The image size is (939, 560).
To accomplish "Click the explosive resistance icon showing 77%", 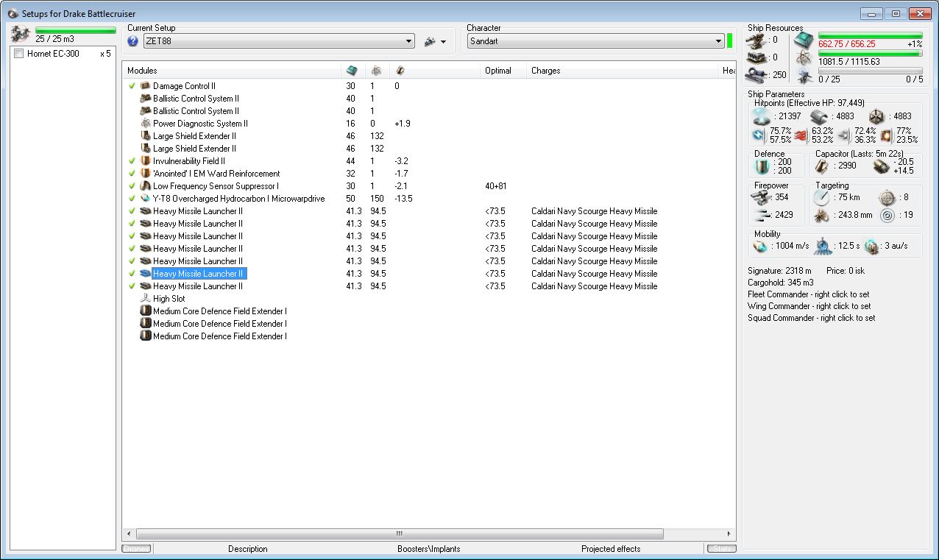I will tap(886, 135).
